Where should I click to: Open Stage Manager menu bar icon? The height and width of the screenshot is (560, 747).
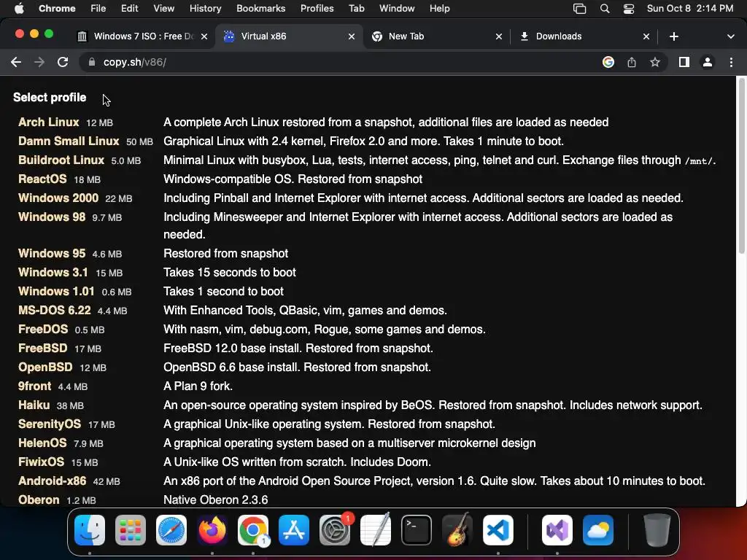[x=579, y=9]
